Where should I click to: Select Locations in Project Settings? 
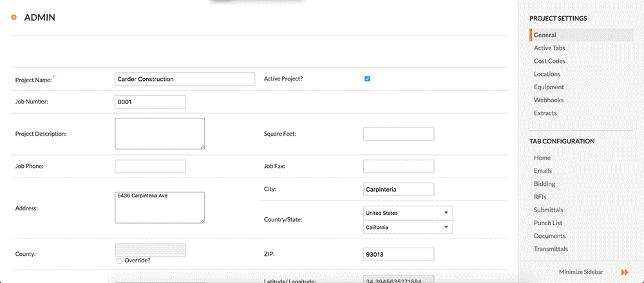click(547, 74)
